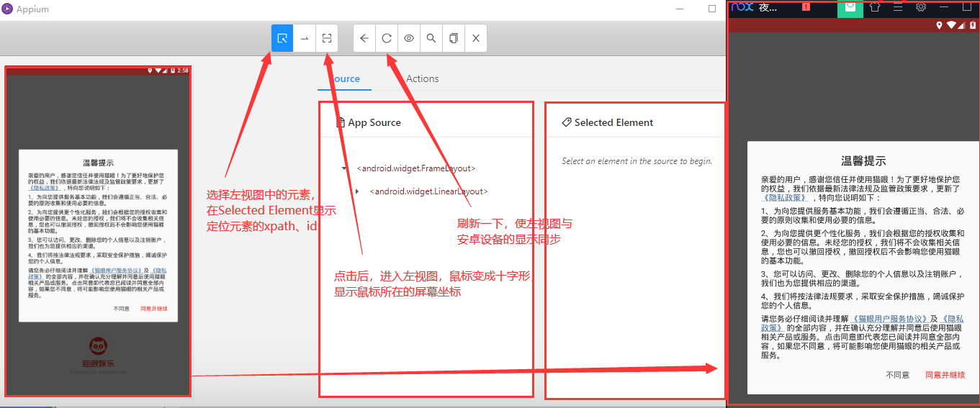Viewport: 980px width, 408px height.
Task: Copy the XML source to clipboard
Action: pos(454,38)
